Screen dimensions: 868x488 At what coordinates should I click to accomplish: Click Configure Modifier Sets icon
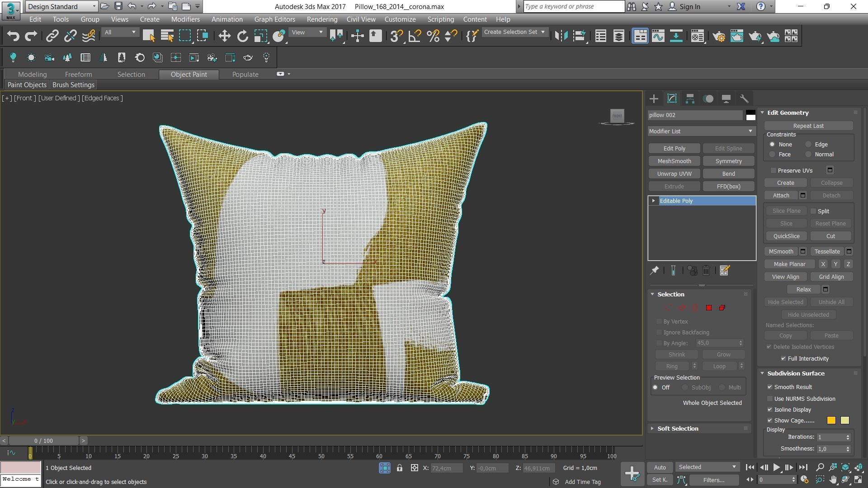(x=724, y=271)
